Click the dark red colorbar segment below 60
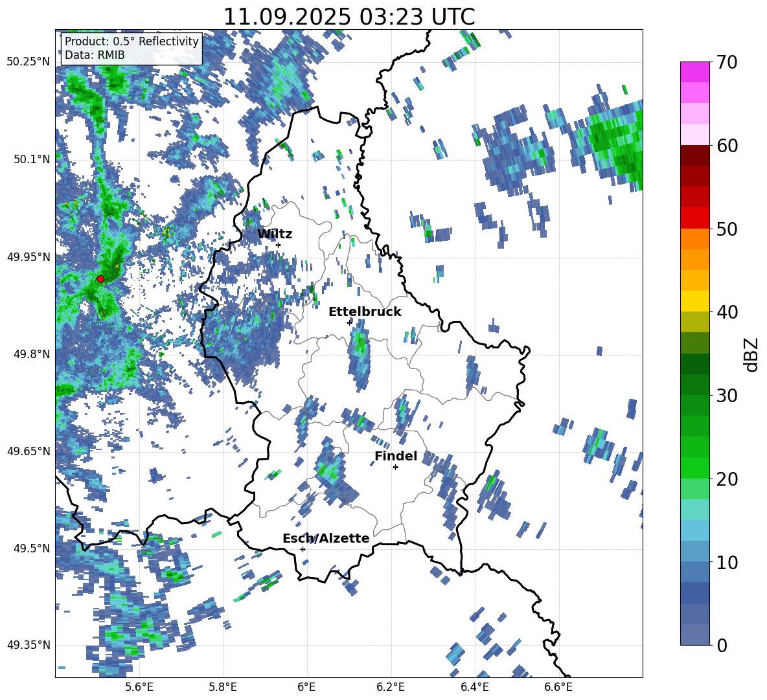The height and width of the screenshot is (700, 767). pos(695,155)
